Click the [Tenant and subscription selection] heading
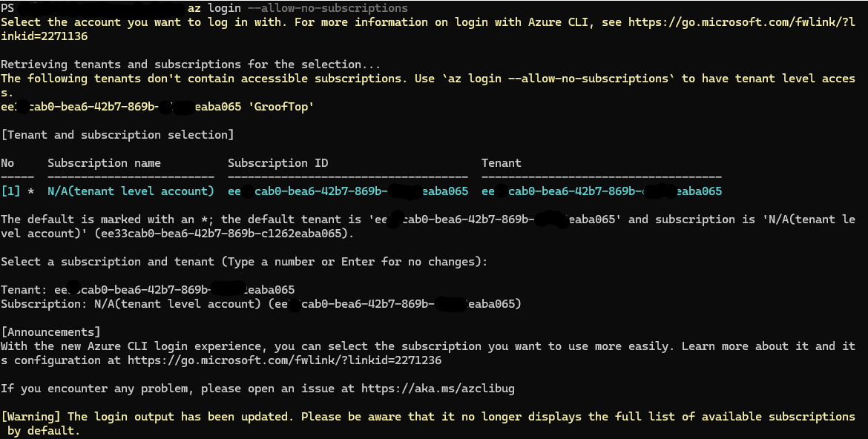This screenshot has width=868, height=439. pos(117,135)
